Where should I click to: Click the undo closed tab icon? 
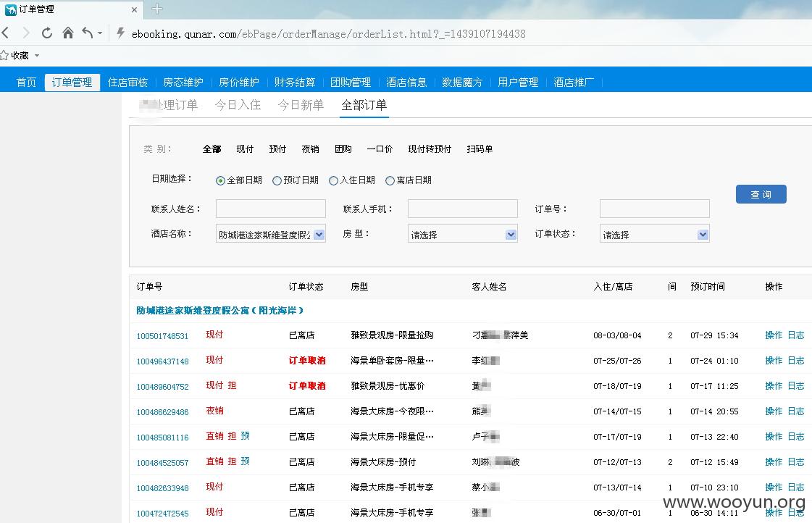point(88,33)
